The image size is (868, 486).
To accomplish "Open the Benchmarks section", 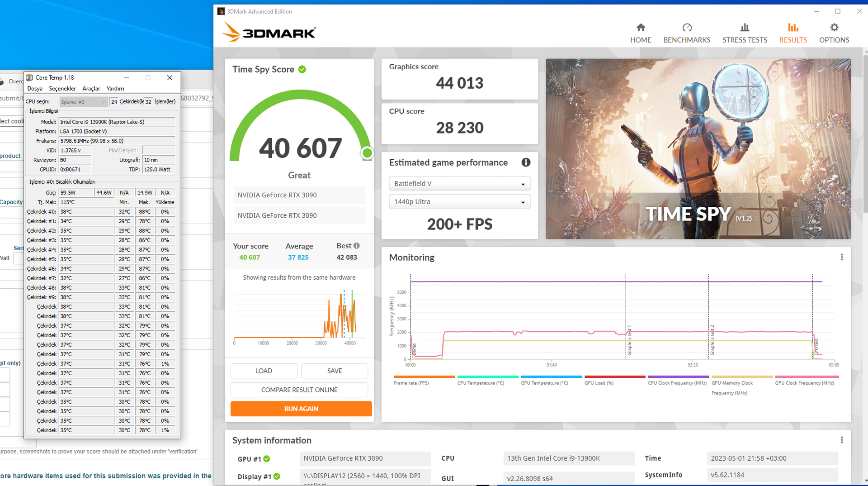I will click(x=687, y=33).
